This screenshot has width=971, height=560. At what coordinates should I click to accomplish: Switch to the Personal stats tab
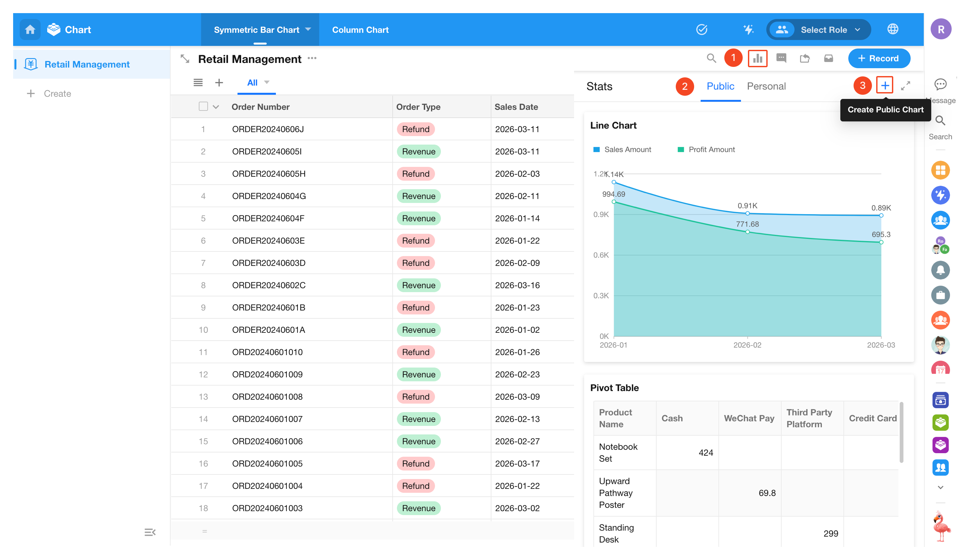click(x=766, y=86)
